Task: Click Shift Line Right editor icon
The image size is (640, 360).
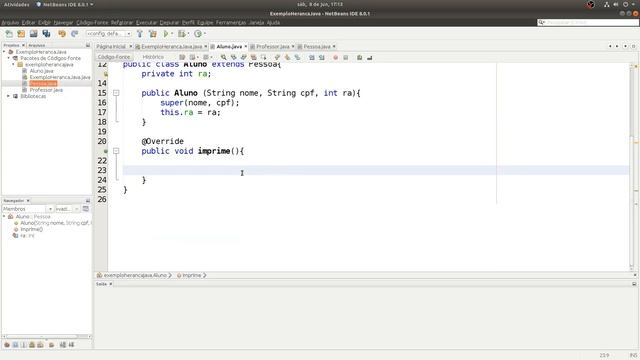Action: (x=322, y=58)
